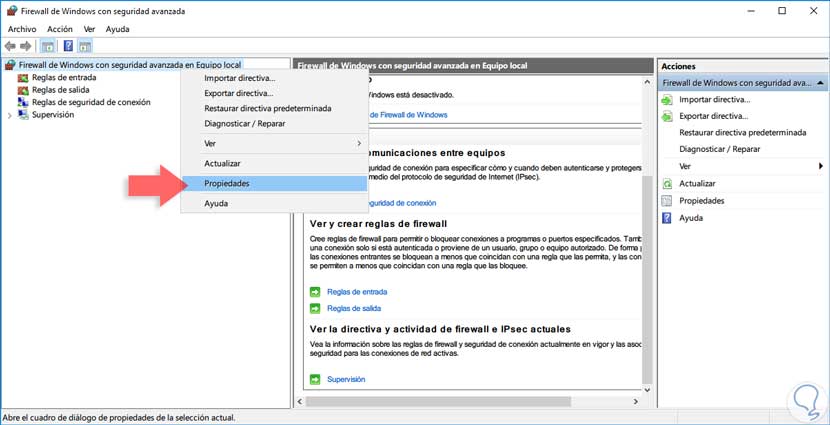Select Reglas de entrada in the tree
This screenshot has width=830, height=425.
tap(64, 78)
